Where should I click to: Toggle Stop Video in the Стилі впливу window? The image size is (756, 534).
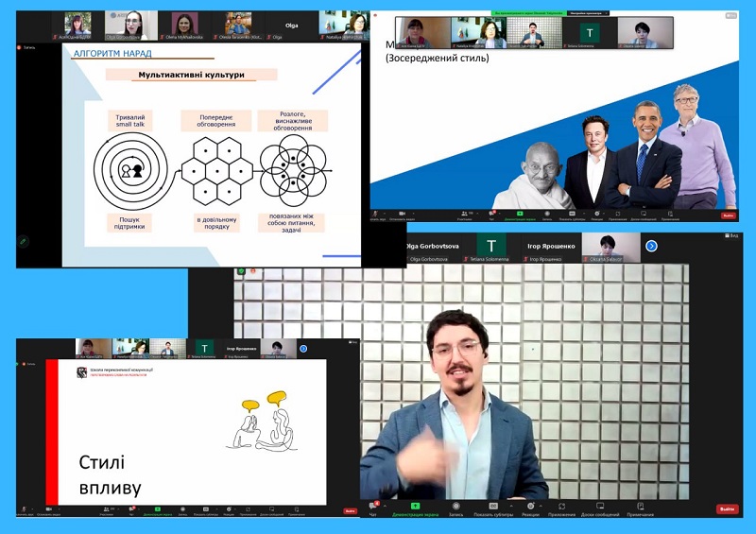point(49,511)
